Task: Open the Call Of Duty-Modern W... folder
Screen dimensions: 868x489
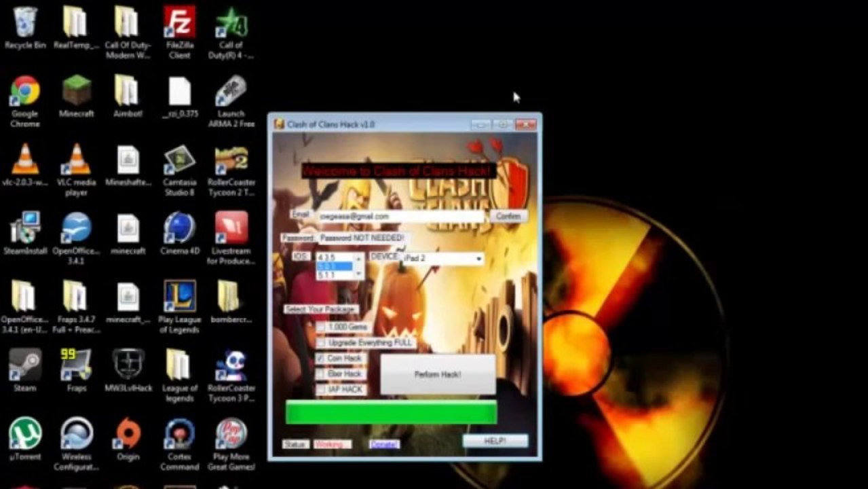Action: coord(128,33)
